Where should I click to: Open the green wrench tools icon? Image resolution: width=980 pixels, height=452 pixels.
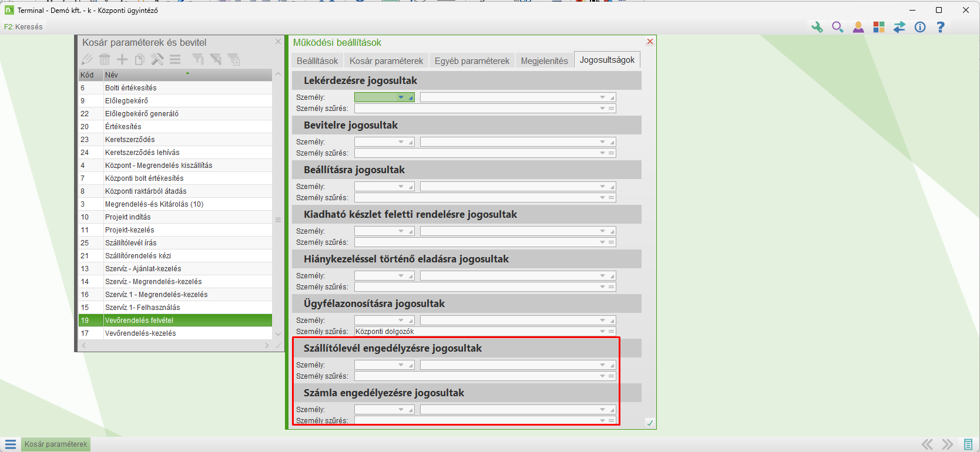pyautogui.click(x=817, y=27)
